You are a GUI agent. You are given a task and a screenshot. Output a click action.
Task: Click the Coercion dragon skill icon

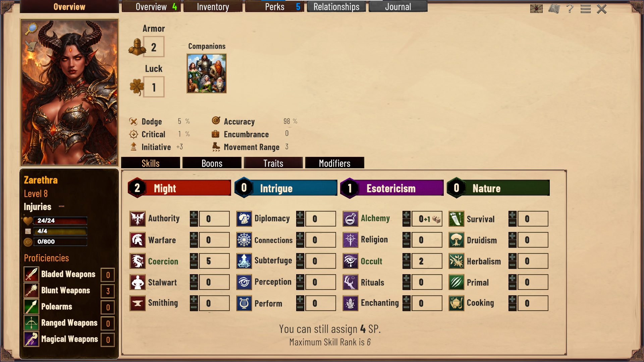click(138, 261)
